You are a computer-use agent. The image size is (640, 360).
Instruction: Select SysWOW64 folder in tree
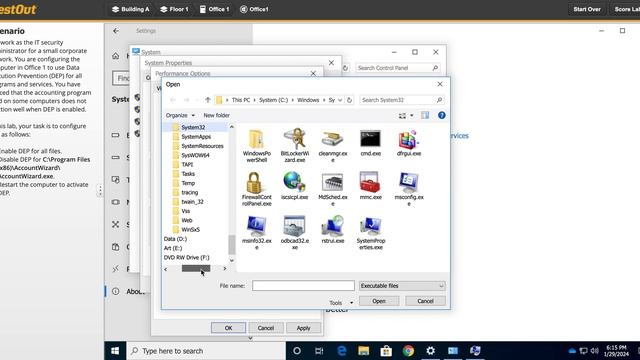(195, 156)
